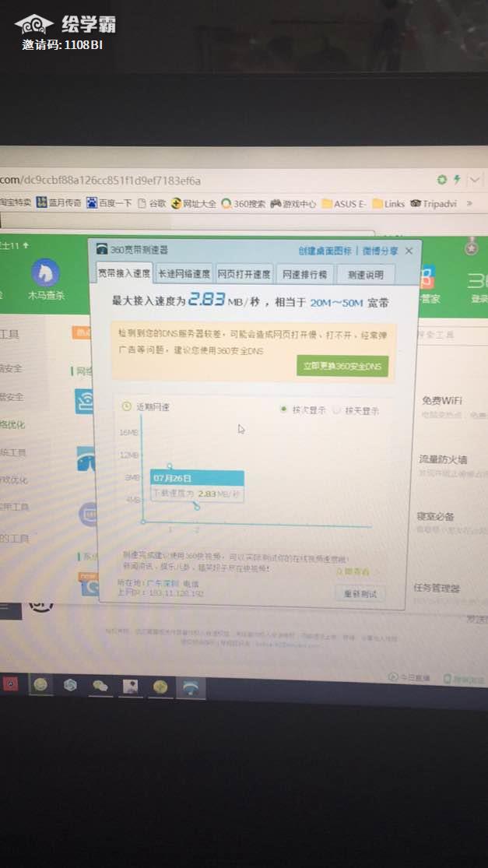Click the 重新测试 button
This screenshot has width=488, height=868.
click(360, 594)
